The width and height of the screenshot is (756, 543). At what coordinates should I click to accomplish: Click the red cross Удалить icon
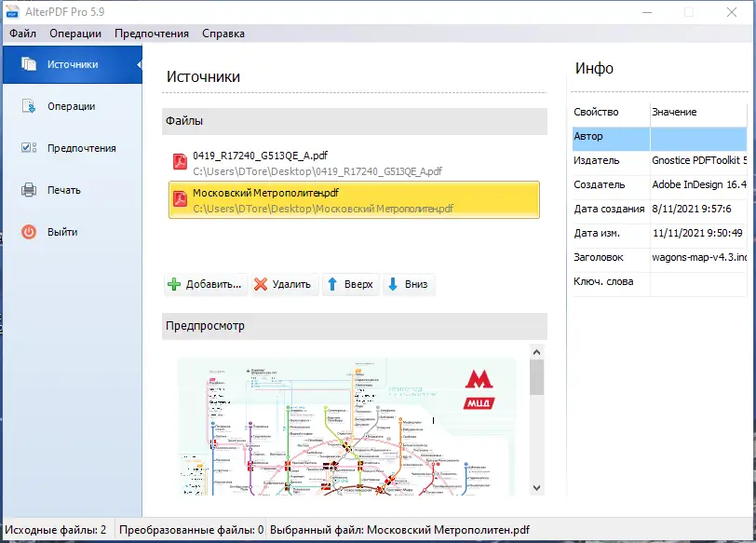pyautogui.click(x=261, y=284)
